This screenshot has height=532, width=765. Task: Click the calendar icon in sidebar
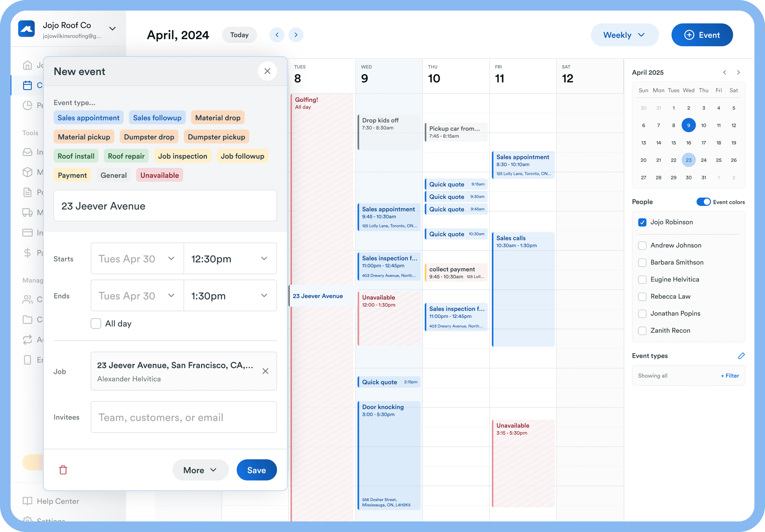[27, 85]
